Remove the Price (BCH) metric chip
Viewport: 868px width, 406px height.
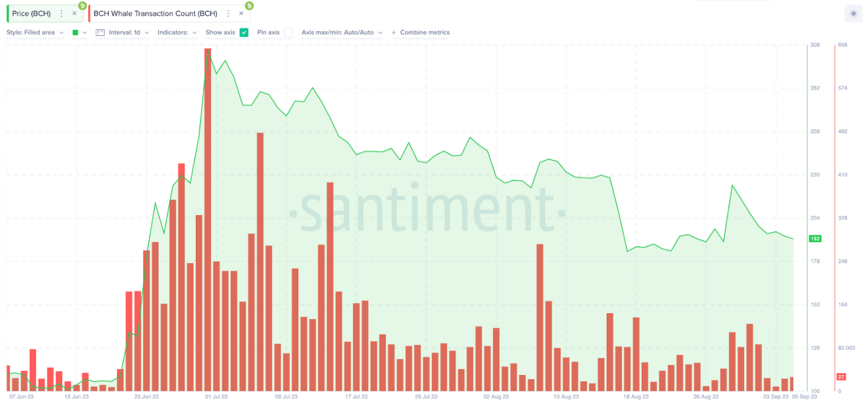coord(75,13)
